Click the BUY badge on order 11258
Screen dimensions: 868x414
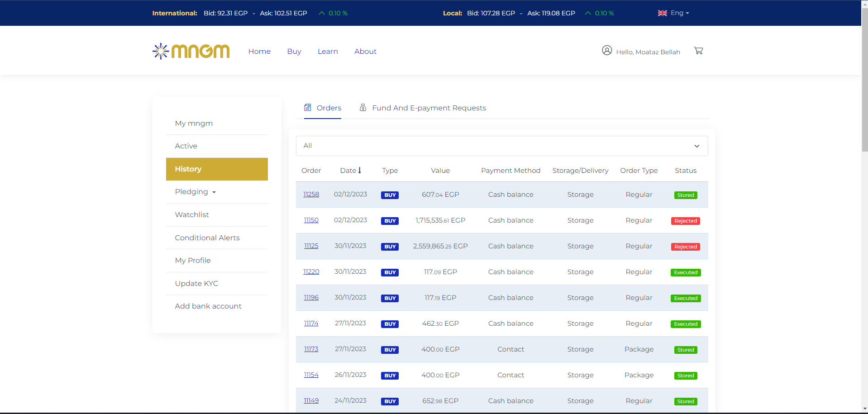click(x=390, y=195)
